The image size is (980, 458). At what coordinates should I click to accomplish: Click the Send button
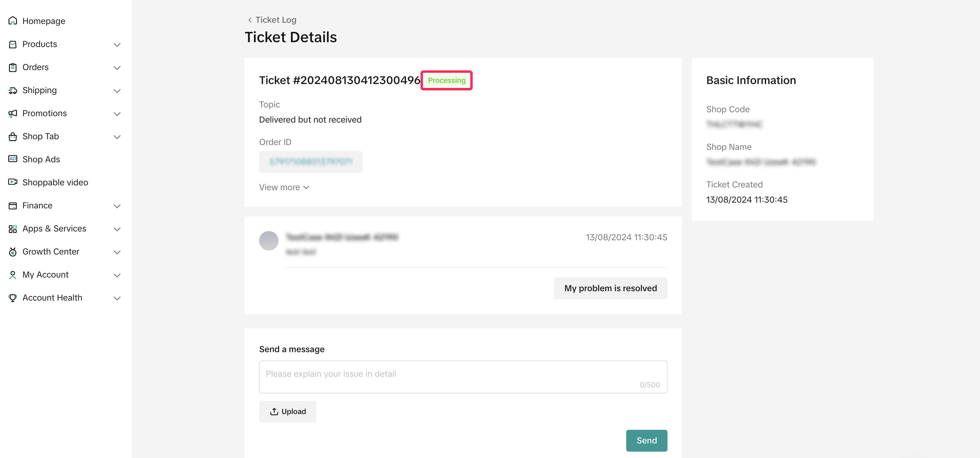point(646,440)
